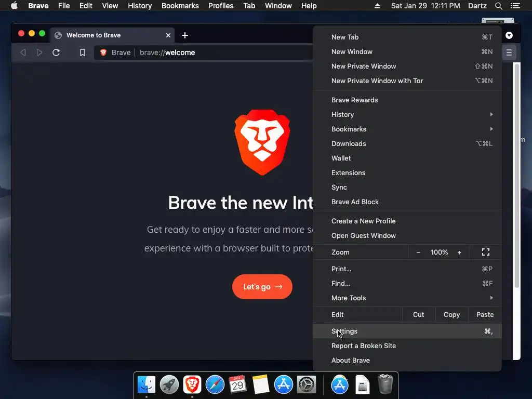The width and height of the screenshot is (532, 399).
Task: Open Finder from the Dock
Action: 147,385
